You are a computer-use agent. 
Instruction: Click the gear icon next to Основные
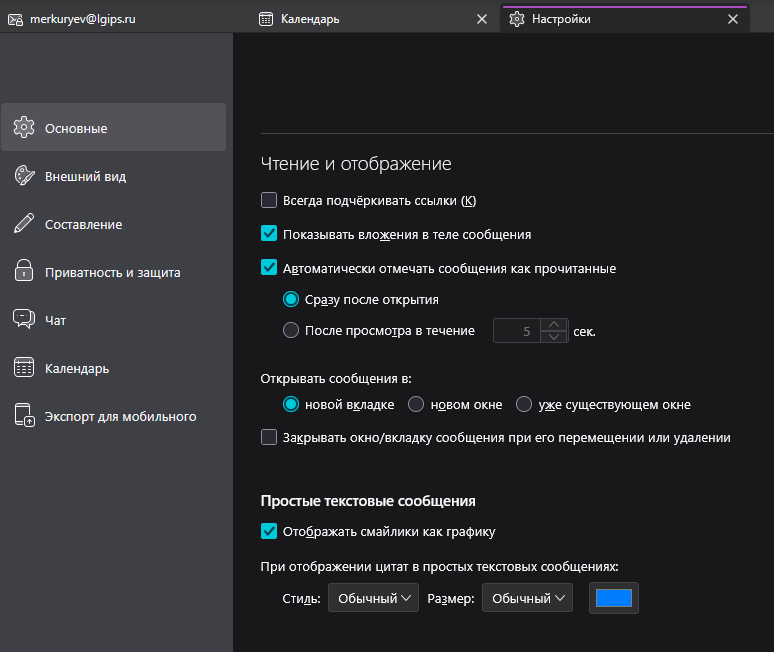click(24, 127)
